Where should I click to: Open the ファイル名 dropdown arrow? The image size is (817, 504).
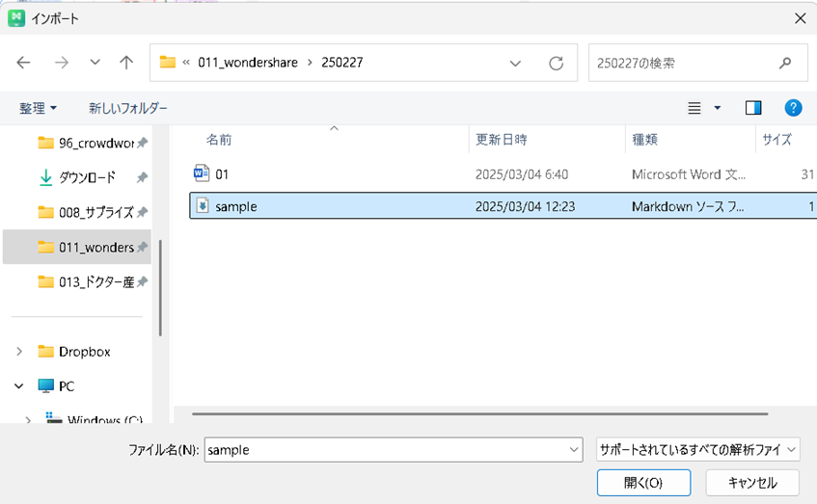[x=574, y=450]
